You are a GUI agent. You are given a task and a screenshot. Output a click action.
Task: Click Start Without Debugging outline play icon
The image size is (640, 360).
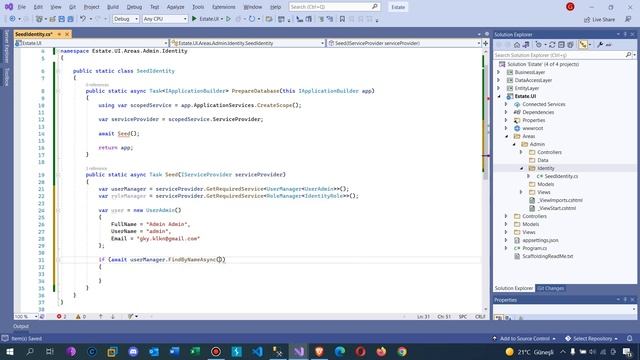[229, 19]
